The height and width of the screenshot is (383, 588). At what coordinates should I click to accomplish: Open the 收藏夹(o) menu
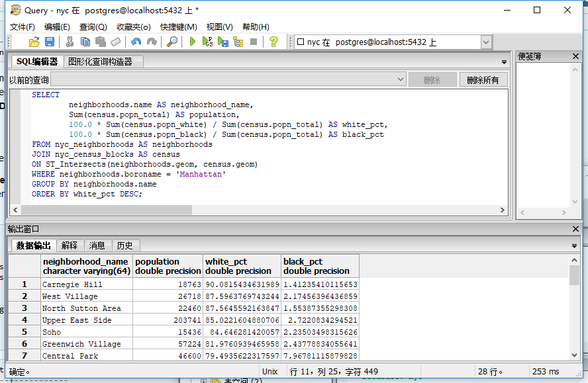(134, 27)
